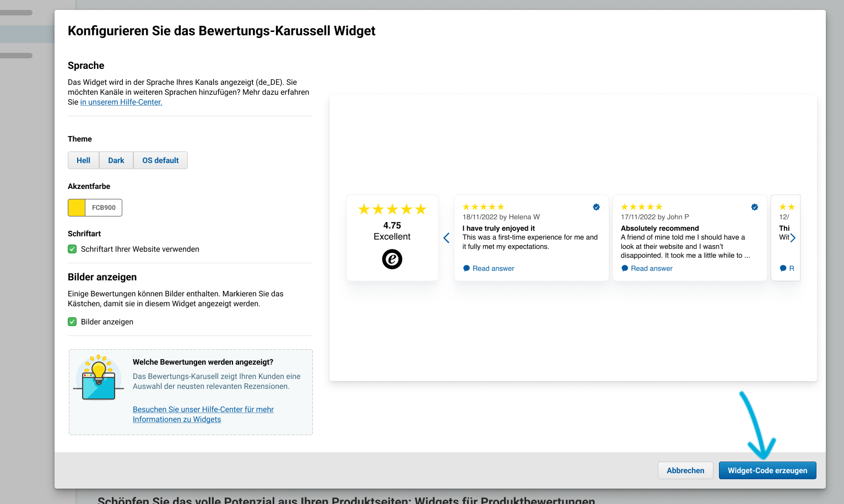Choose the OS default theme
The height and width of the screenshot is (504, 844).
coord(160,160)
